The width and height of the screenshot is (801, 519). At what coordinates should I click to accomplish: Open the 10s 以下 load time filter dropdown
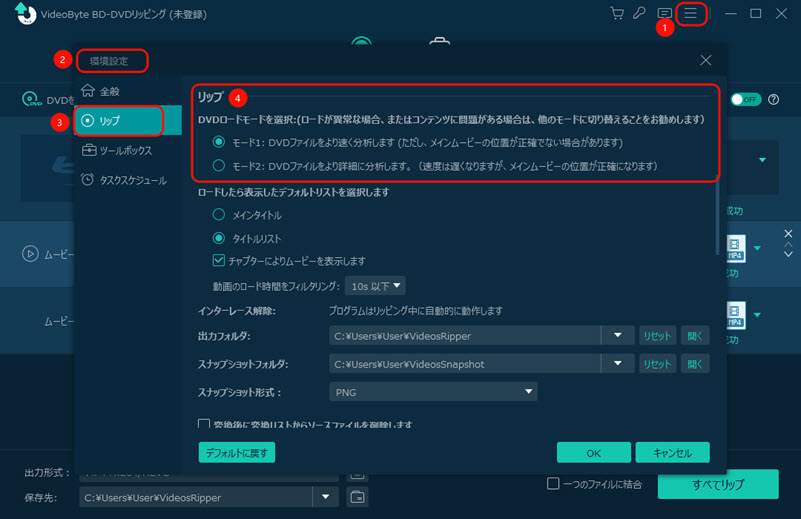pyautogui.click(x=375, y=286)
